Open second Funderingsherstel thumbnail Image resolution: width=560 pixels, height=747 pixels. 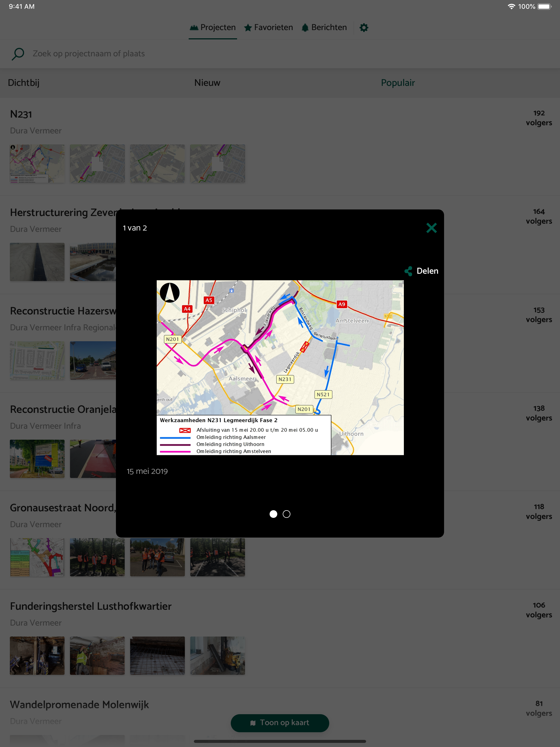[97, 655]
